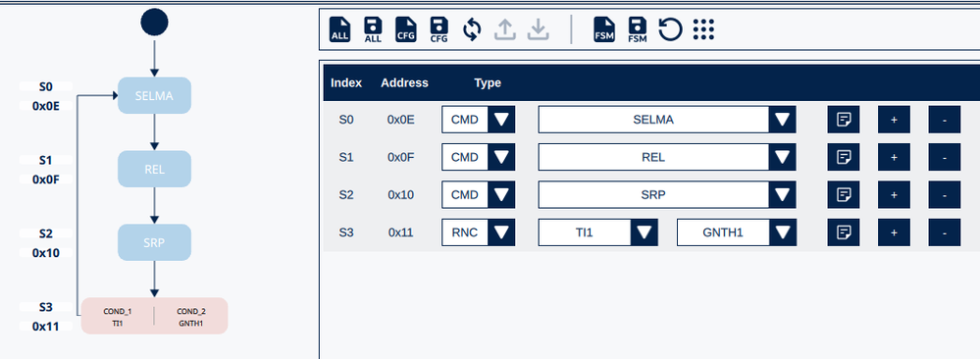Open the note icon for row S3
This screenshot has height=359, width=980.
(x=844, y=232)
